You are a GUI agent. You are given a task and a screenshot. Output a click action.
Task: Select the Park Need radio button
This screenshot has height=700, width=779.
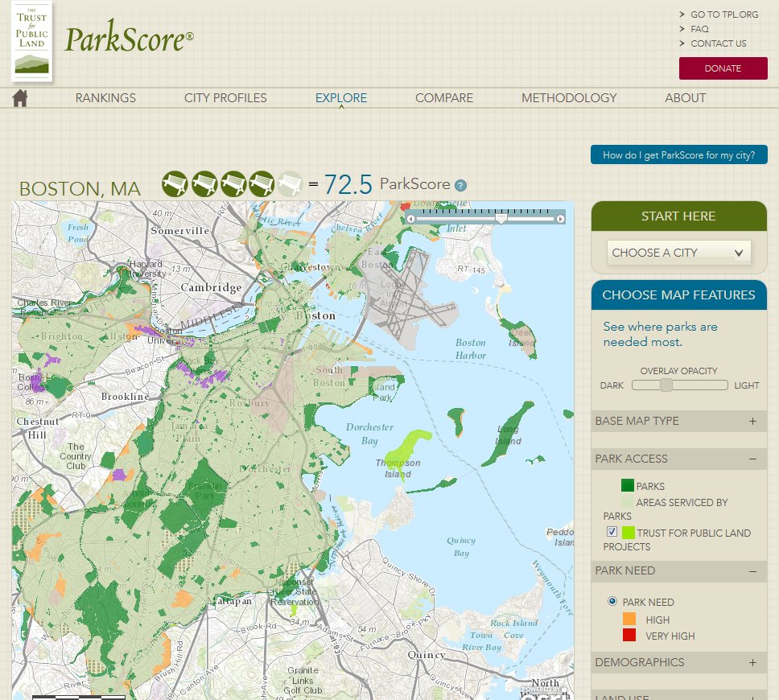point(612,601)
